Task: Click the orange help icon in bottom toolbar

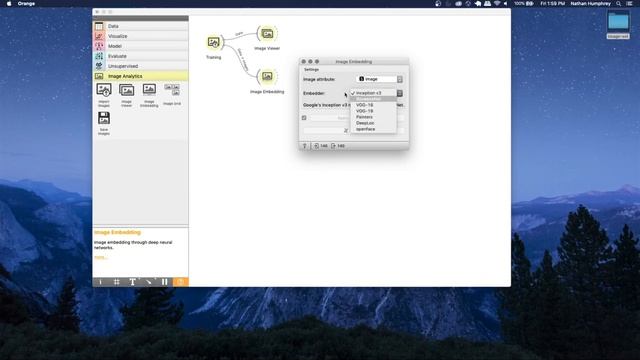Action: point(180,282)
